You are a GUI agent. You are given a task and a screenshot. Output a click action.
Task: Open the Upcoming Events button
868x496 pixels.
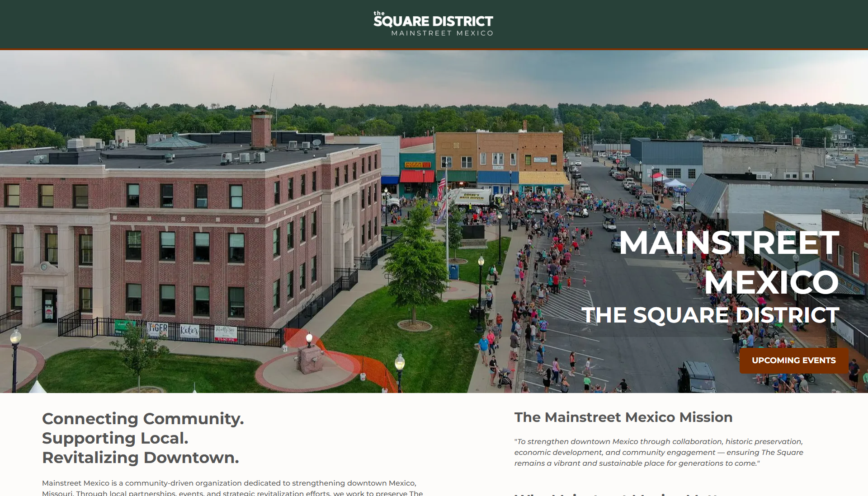tap(794, 360)
